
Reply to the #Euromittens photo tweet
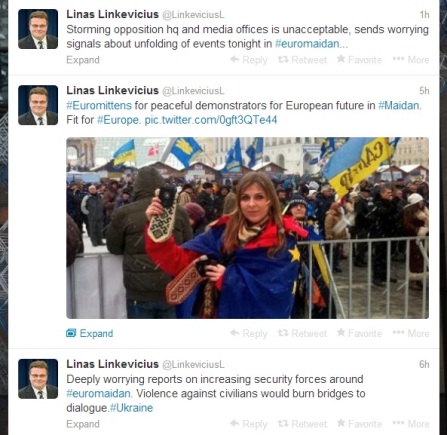249,333
